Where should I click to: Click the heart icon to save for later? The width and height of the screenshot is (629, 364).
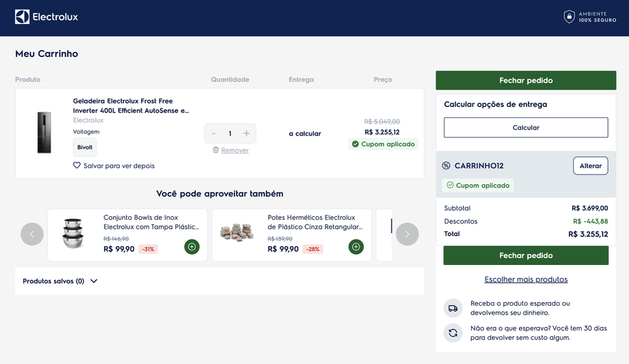pyautogui.click(x=76, y=165)
